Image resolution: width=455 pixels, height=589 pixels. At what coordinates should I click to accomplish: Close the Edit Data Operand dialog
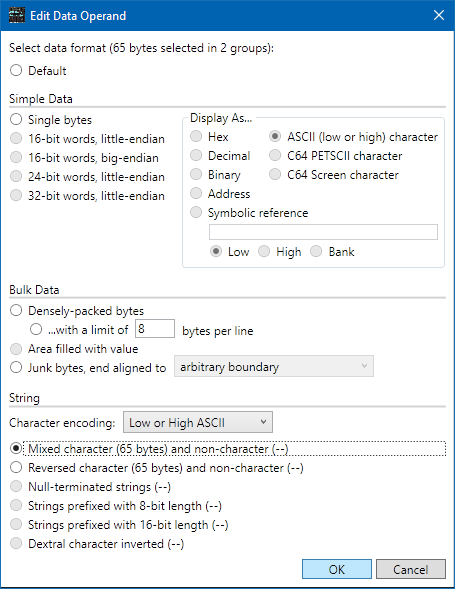coord(439,15)
